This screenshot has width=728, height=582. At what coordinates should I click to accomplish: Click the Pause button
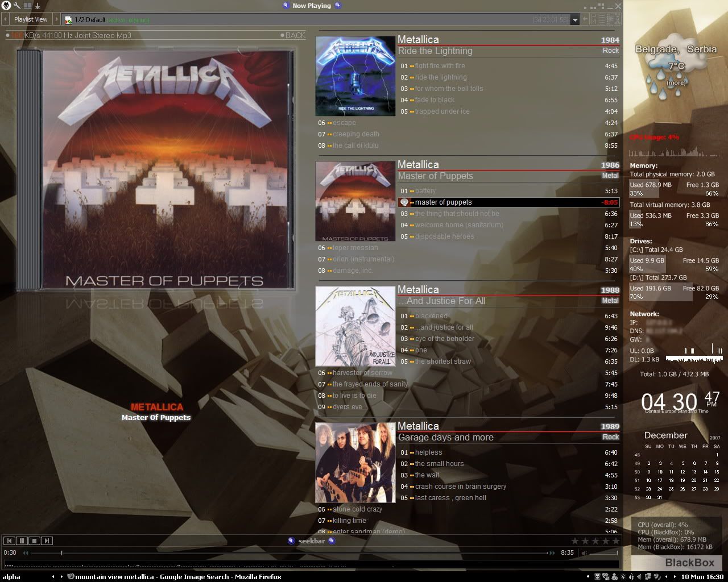(x=22, y=541)
